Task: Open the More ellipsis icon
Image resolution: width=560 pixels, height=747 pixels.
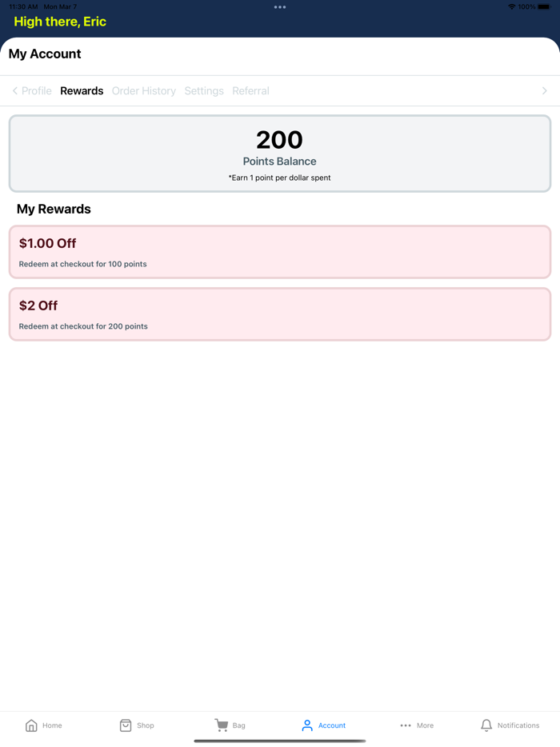Action: coord(406,725)
